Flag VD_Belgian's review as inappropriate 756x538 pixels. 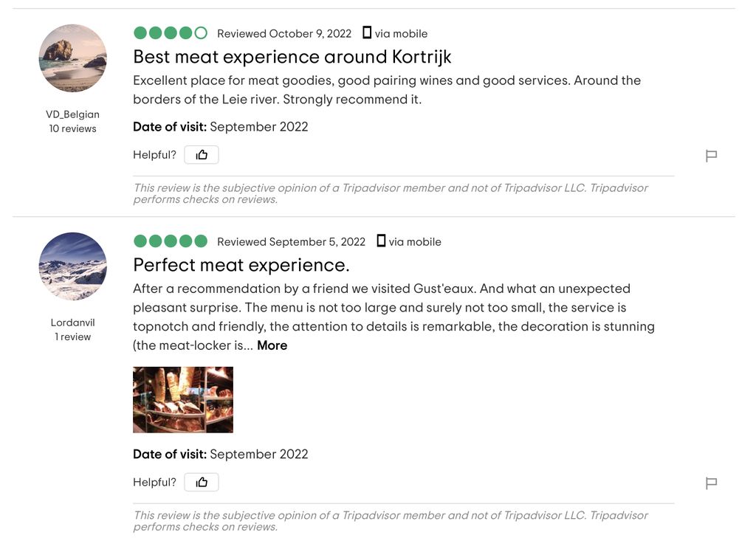(711, 156)
